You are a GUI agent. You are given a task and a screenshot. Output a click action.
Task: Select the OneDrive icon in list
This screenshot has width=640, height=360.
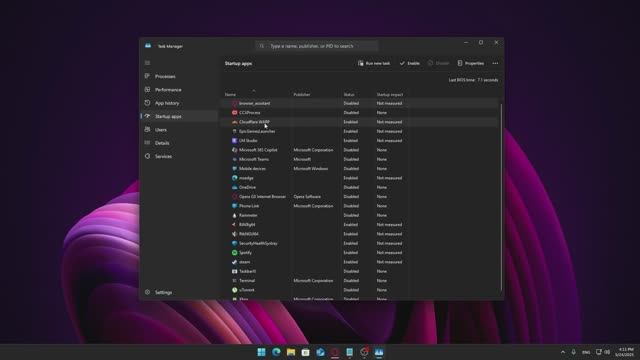234,187
